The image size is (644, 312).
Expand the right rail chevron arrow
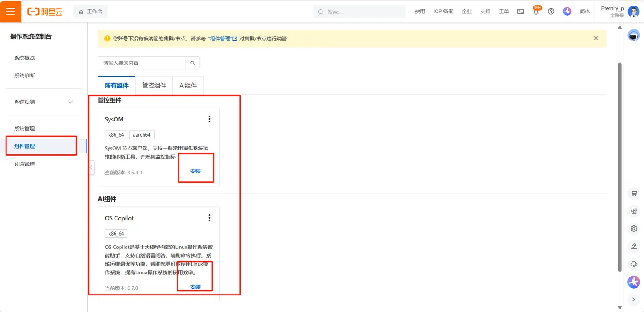click(634, 300)
